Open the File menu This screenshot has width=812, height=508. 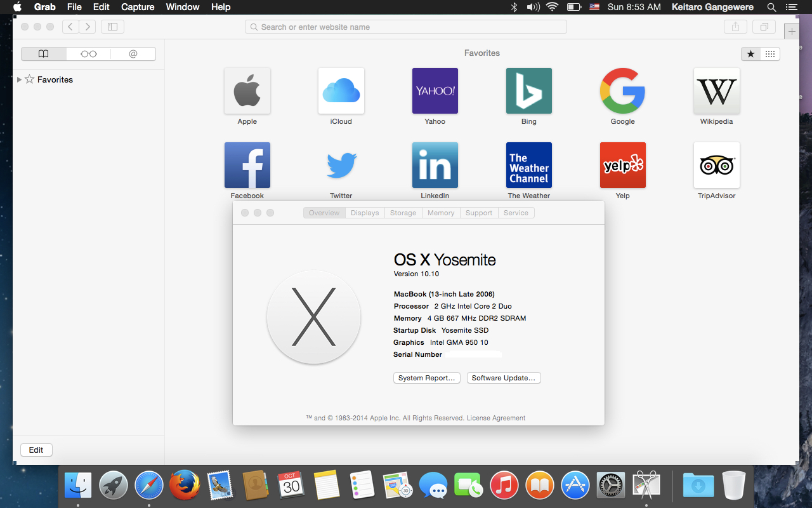[74, 7]
